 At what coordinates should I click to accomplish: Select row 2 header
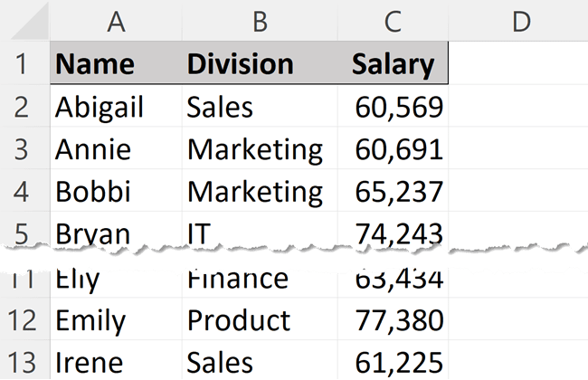click(x=24, y=108)
